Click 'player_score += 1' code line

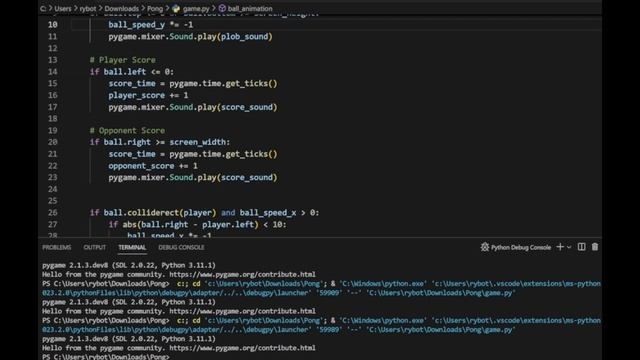(x=148, y=96)
